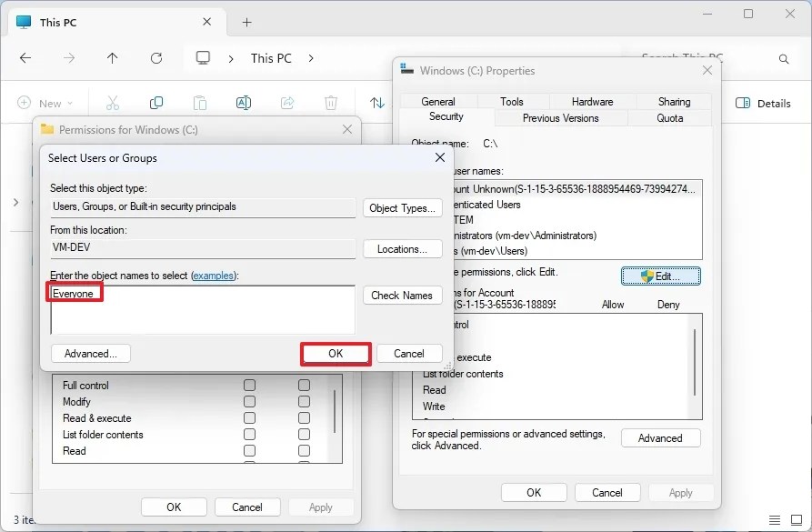Close the Permissions for Windows (C:) dialog

click(347, 129)
